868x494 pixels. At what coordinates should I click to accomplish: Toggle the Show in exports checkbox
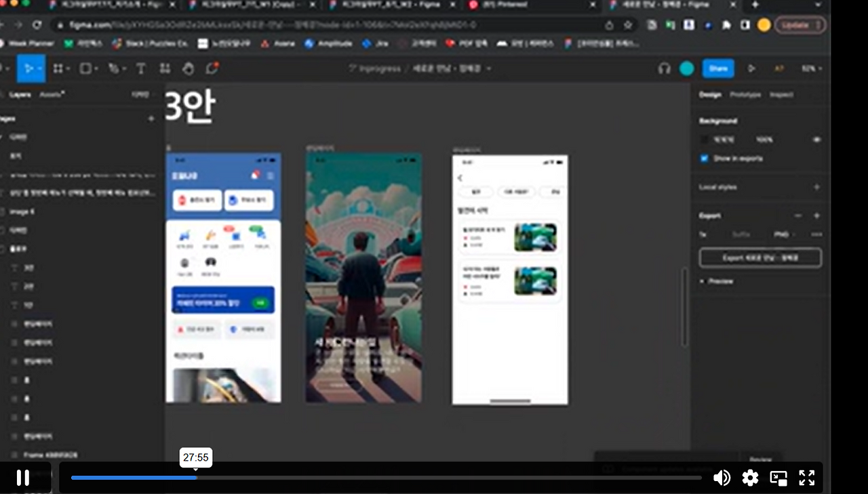704,158
